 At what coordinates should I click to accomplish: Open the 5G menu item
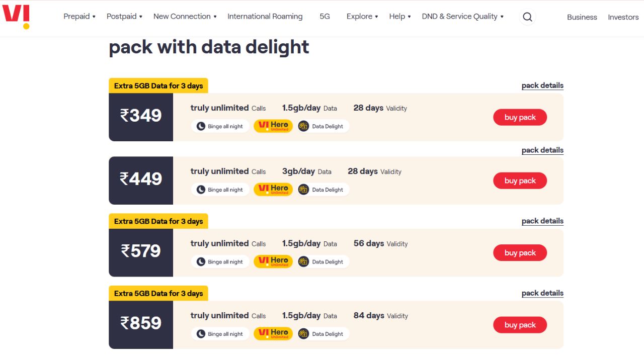(x=325, y=16)
